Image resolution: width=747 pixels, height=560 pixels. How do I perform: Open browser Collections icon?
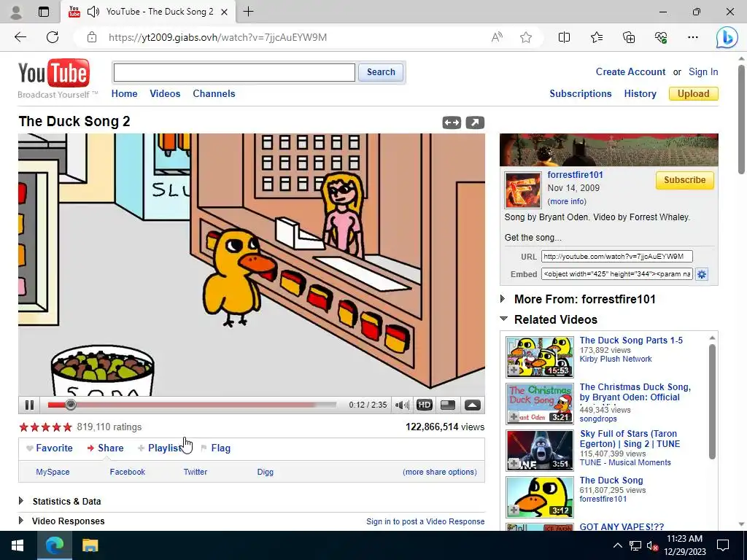tap(629, 37)
